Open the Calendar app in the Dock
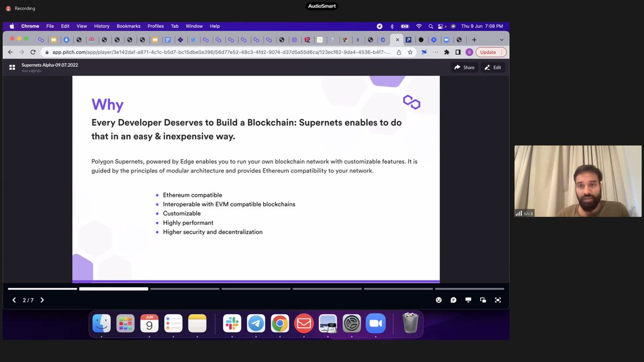Image resolution: width=644 pixels, height=362 pixels. pyautogui.click(x=149, y=323)
